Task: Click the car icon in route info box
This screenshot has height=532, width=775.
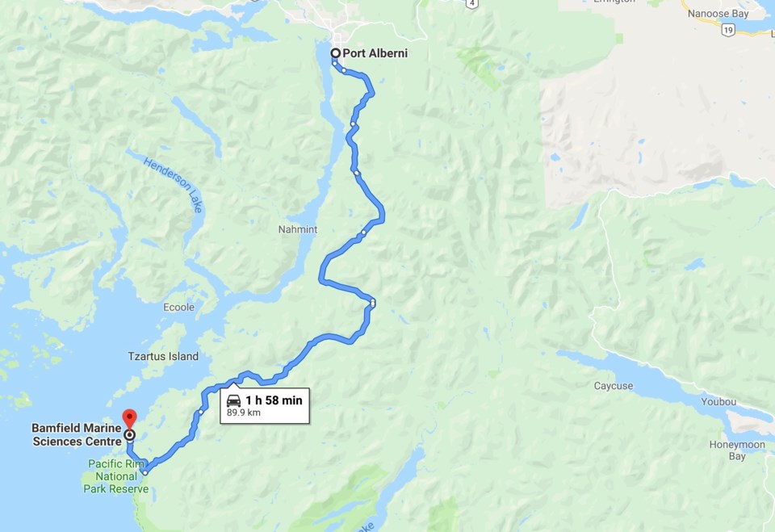Action: click(x=233, y=400)
